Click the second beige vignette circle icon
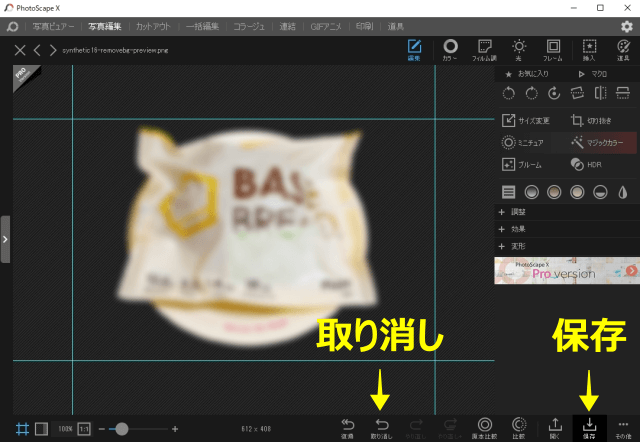 [x=554, y=192]
